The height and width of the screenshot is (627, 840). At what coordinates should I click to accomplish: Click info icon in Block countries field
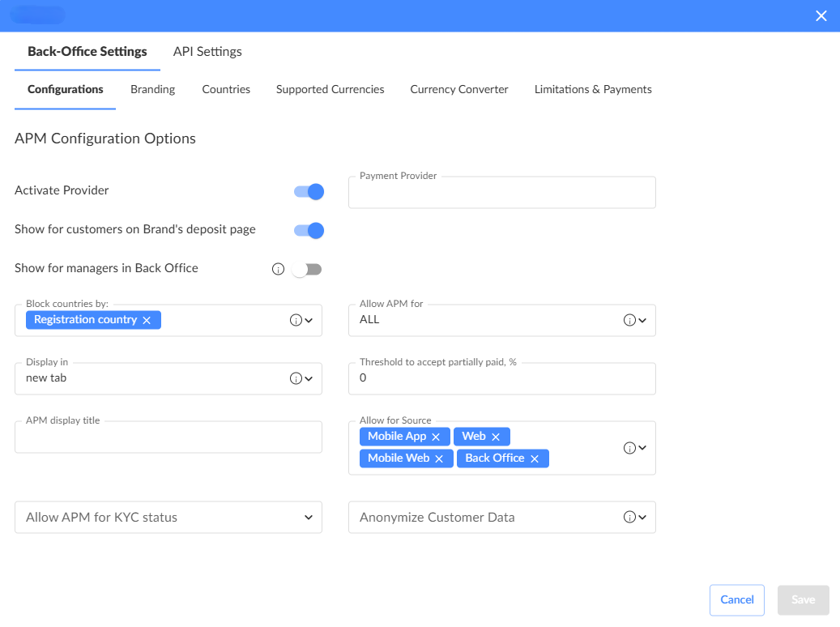(296, 320)
